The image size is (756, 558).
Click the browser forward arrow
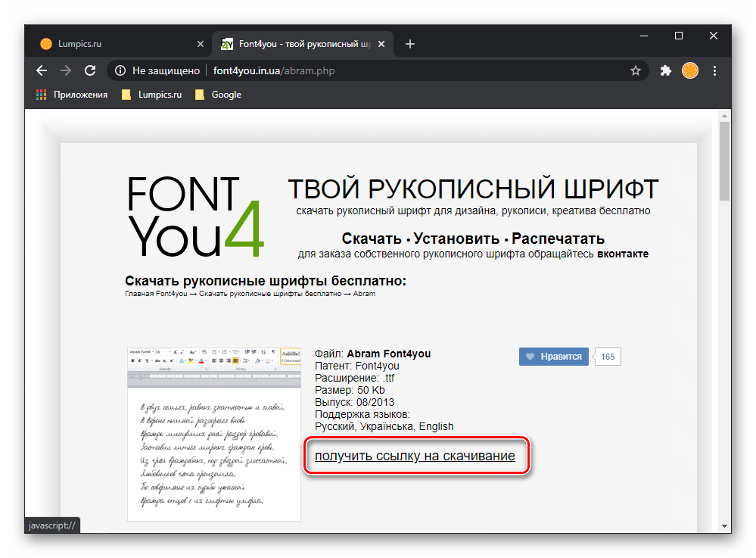tap(66, 70)
